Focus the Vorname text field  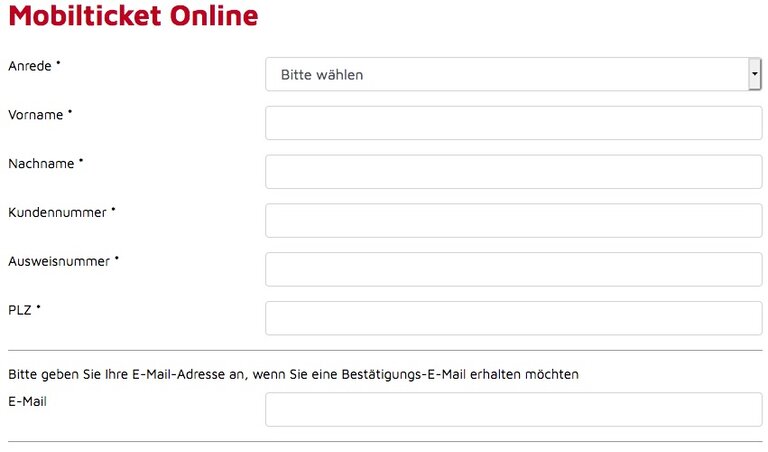[513, 123]
